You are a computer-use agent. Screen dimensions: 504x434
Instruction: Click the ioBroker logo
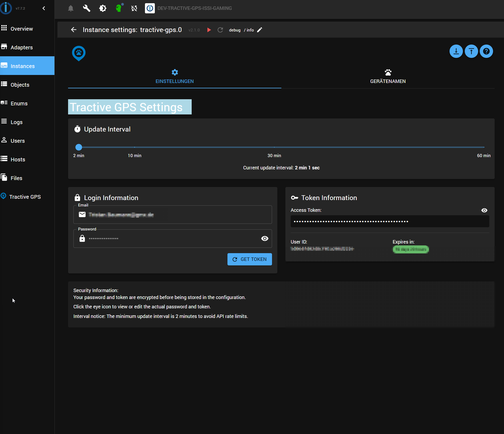(x=6, y=8)
